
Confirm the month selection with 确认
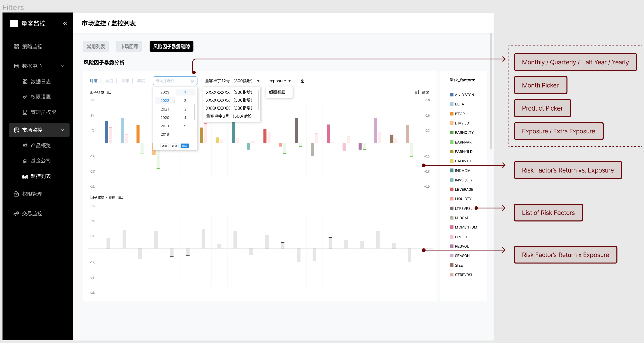[x=185, y=146]
